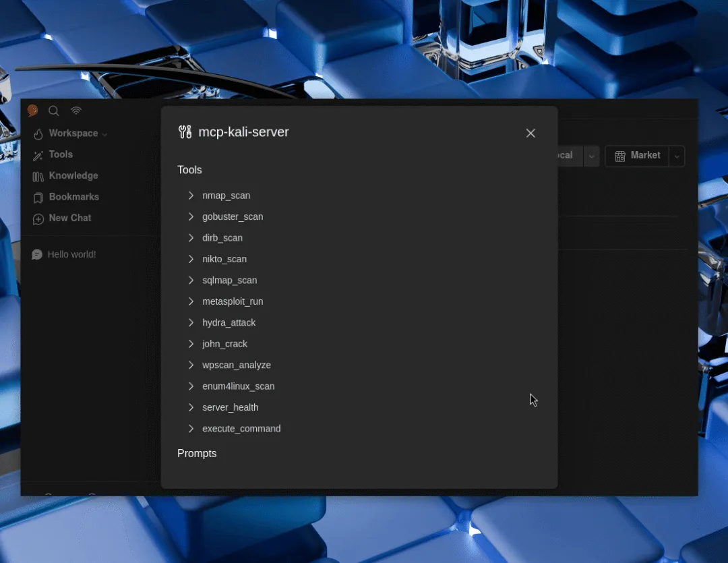Click the app logo icon in sidebar

[x=32, y=111]
